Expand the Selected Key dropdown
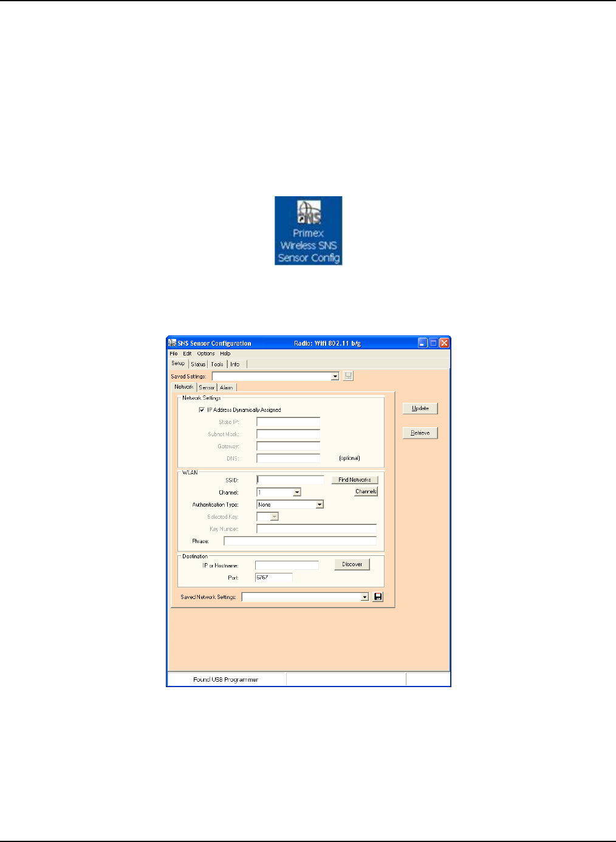The height and width of the screenshot is (842, 616). pyautogui.click(x=275, y=517)
